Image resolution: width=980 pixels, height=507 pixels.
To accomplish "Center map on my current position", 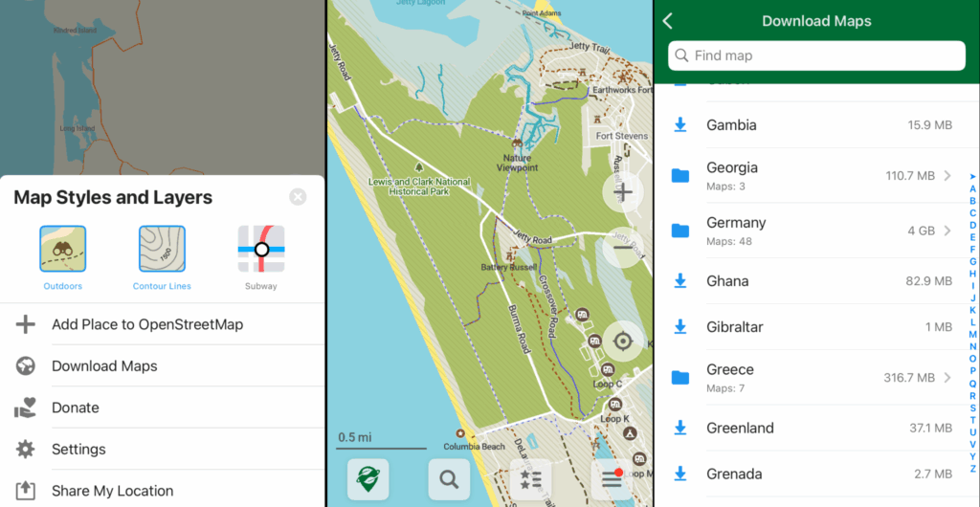I will (x=623, y=341).
